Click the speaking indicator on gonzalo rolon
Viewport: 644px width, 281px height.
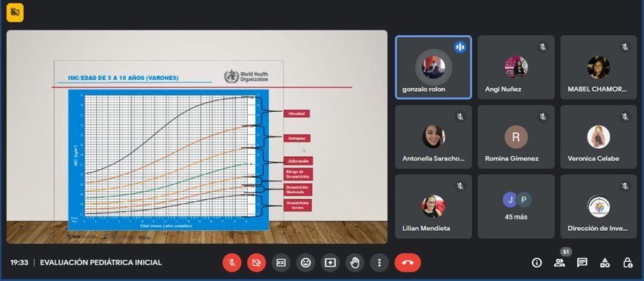point(460,47)
